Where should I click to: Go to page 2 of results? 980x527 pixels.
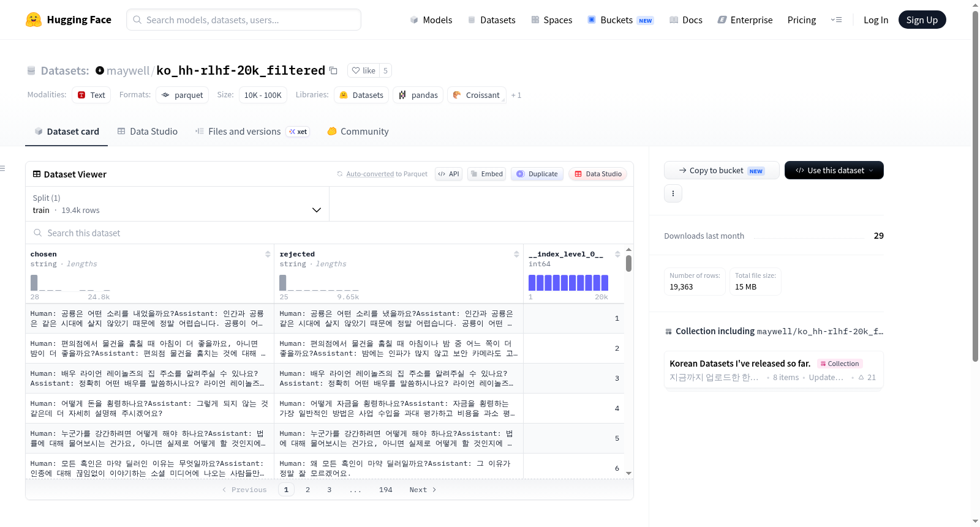307,490
